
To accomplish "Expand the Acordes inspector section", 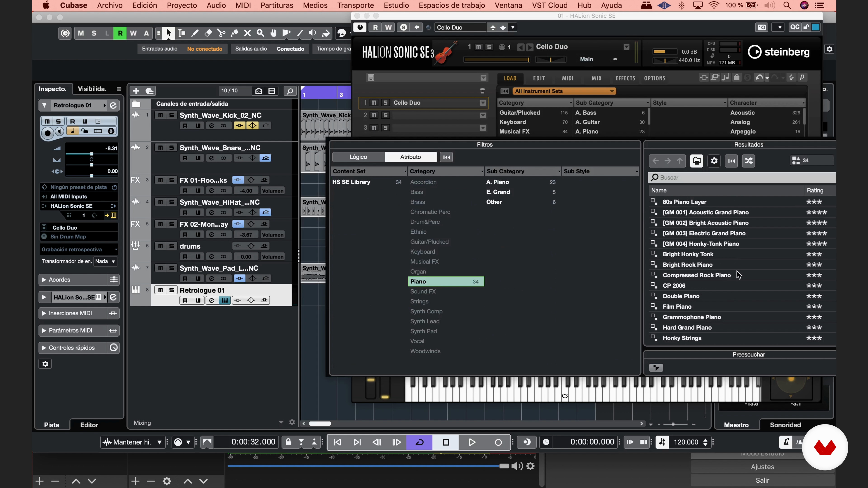I will click(44, 279).
